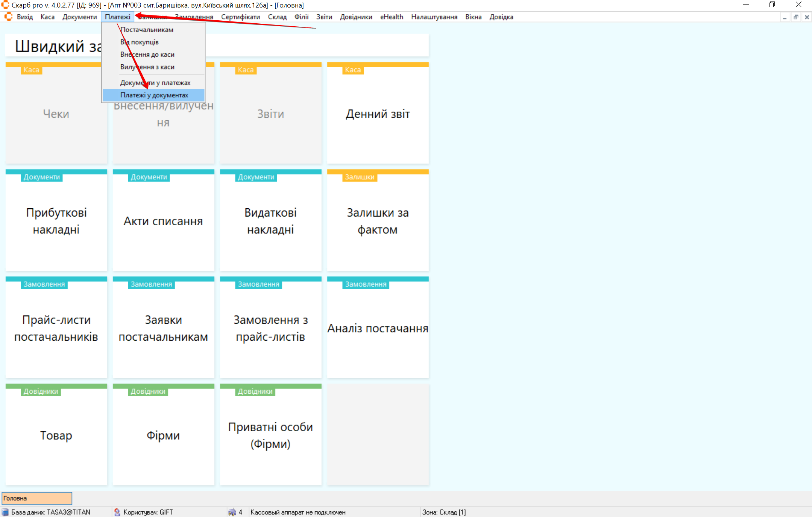Minimize the inner MDI child window
The width and height of the screenshot is (812, 517).
click(785, 17)
